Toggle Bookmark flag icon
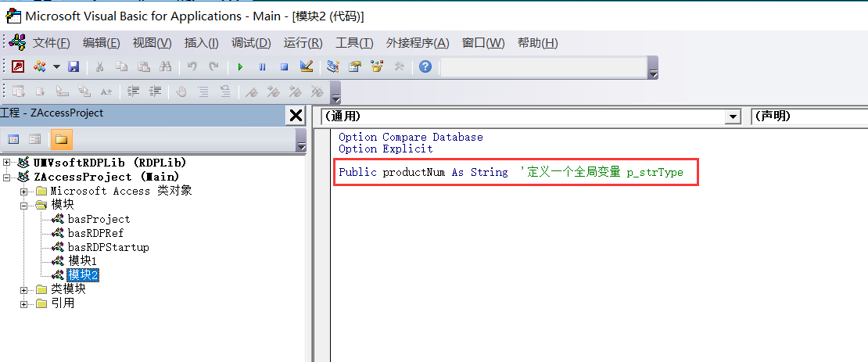This screenshot has width=868, height=362. [252, 91]
